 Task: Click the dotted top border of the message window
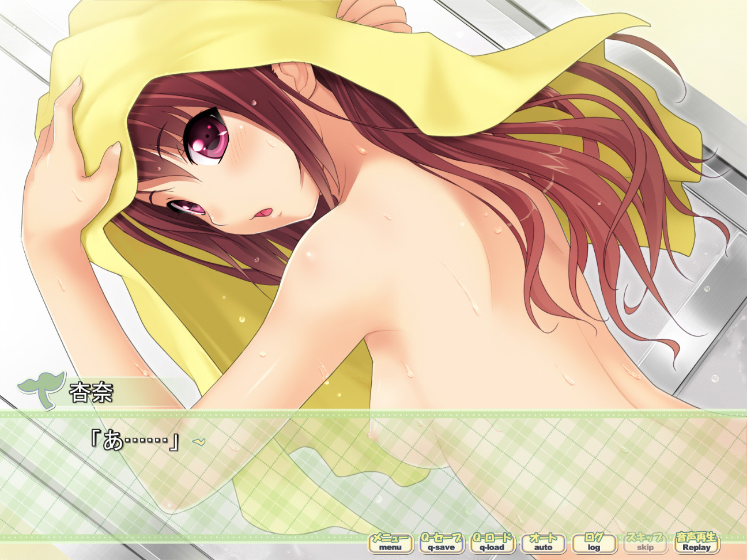(x=373, y=414)
